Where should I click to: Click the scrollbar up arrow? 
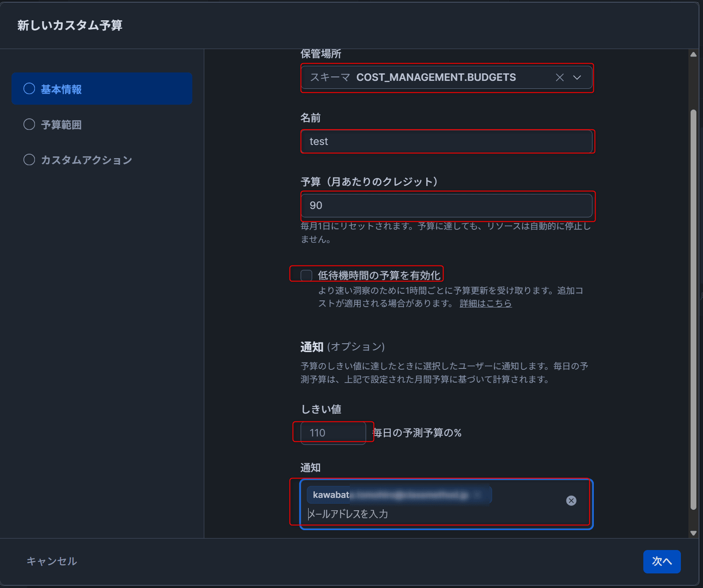693,55
